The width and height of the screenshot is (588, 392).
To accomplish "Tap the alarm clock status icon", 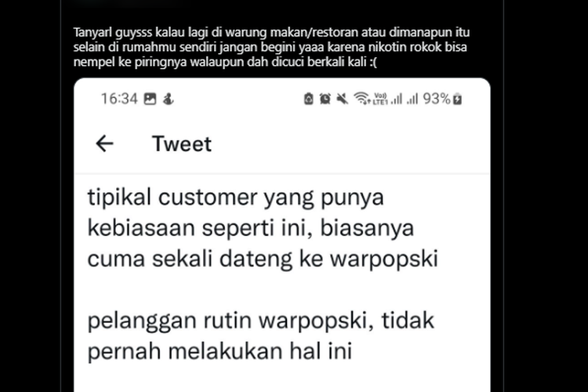I will point(325,99).
